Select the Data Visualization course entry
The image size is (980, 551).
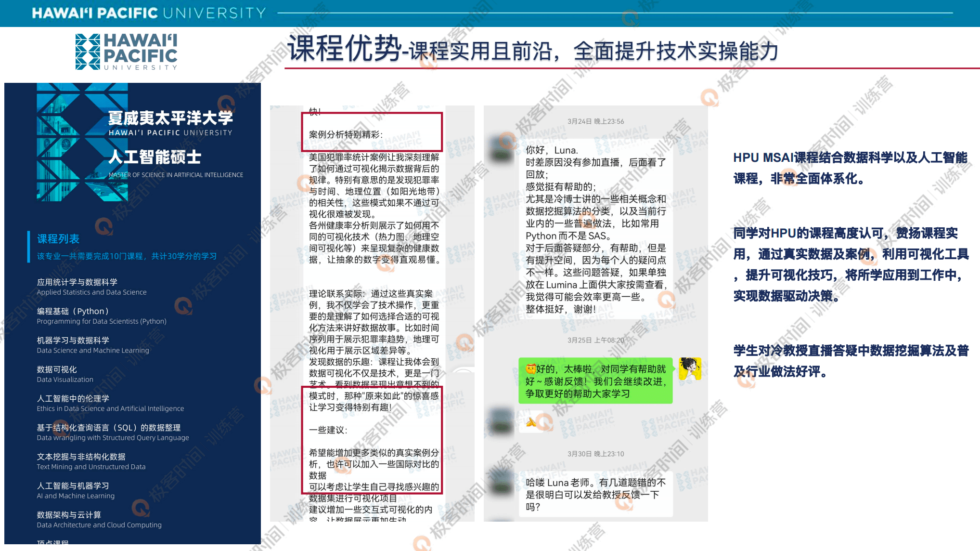pos(65,374)
